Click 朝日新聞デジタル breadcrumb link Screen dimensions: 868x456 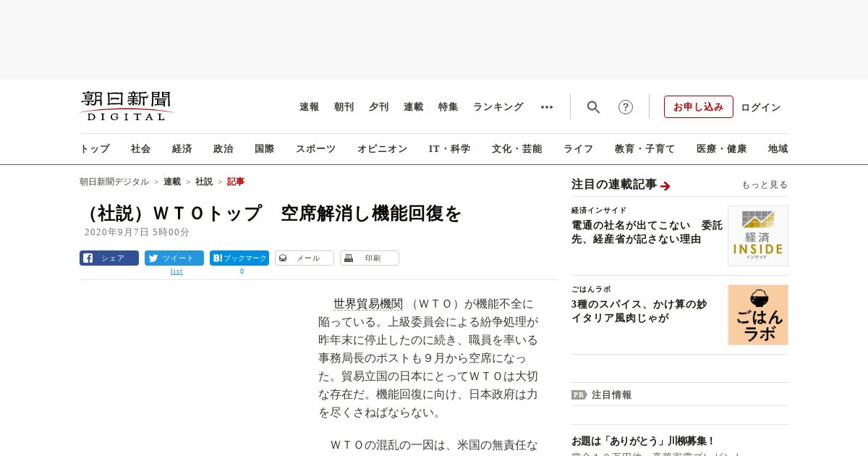pos(114,182)
